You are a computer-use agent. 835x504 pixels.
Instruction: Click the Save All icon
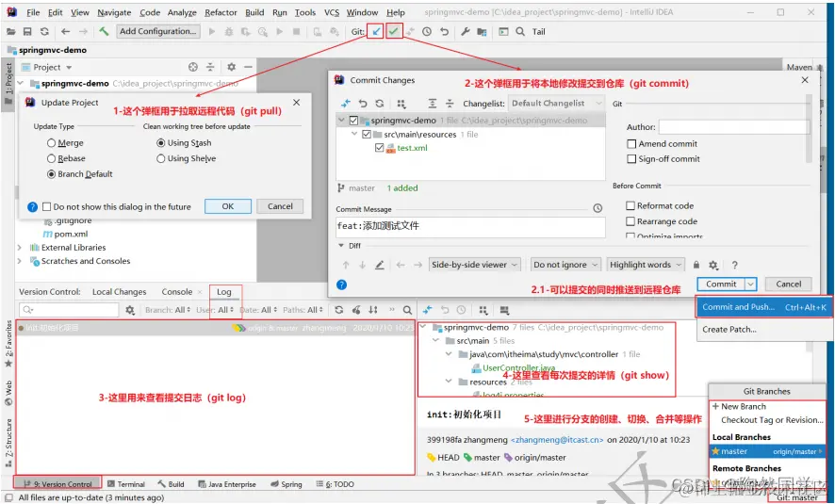click(x=27, y=31)
